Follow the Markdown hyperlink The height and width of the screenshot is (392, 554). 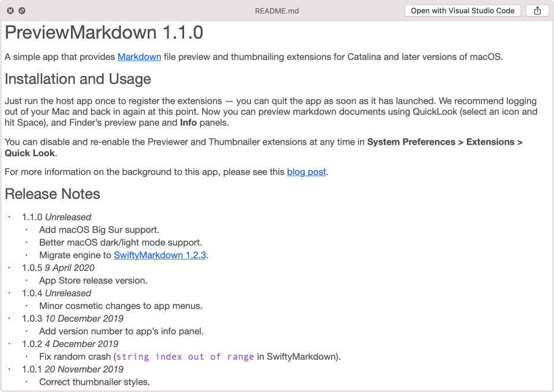coord(139,56)
